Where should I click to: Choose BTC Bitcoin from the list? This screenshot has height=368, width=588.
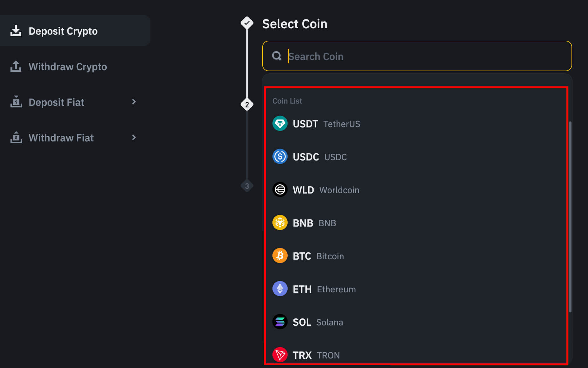coord(318,256)
